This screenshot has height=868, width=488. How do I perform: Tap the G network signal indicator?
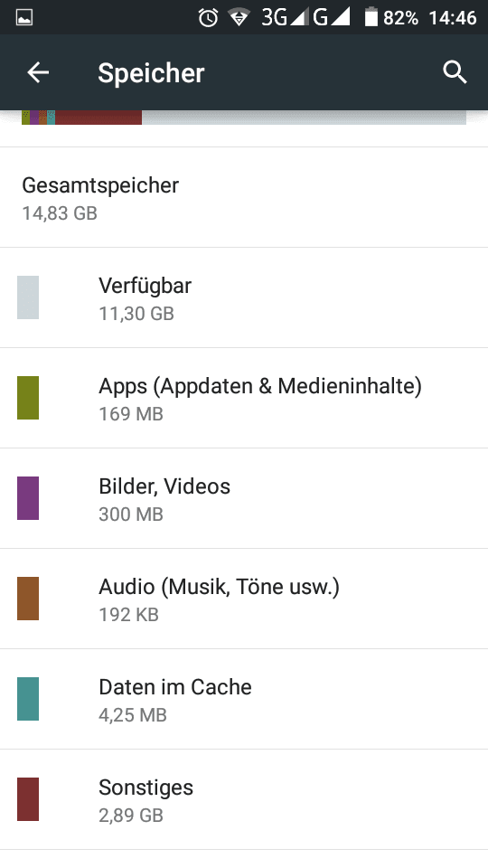332,17
